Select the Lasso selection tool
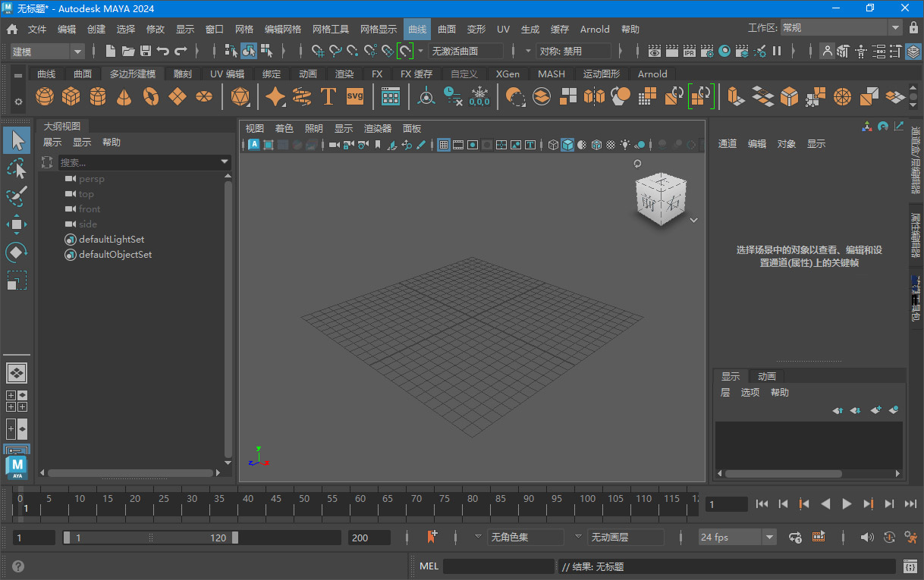Image resolution: width=924 pixels, height=580 pixels. click(17, 168)
